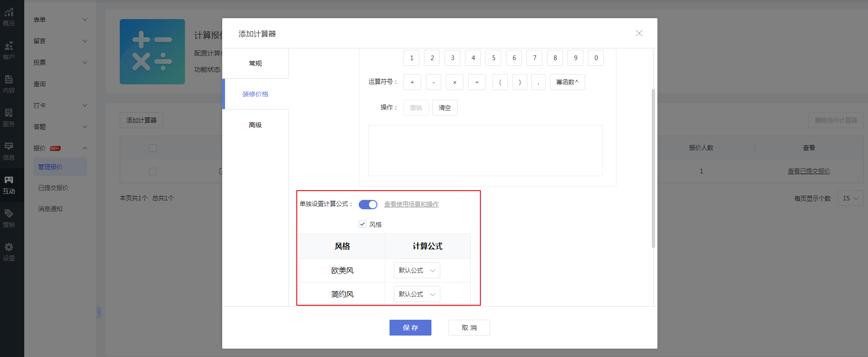Image resolution: width=868 pixels, height=357 pixels.
Task: Click the 清空 clear button
Action: pyautogui.click(x=445, y=108)
